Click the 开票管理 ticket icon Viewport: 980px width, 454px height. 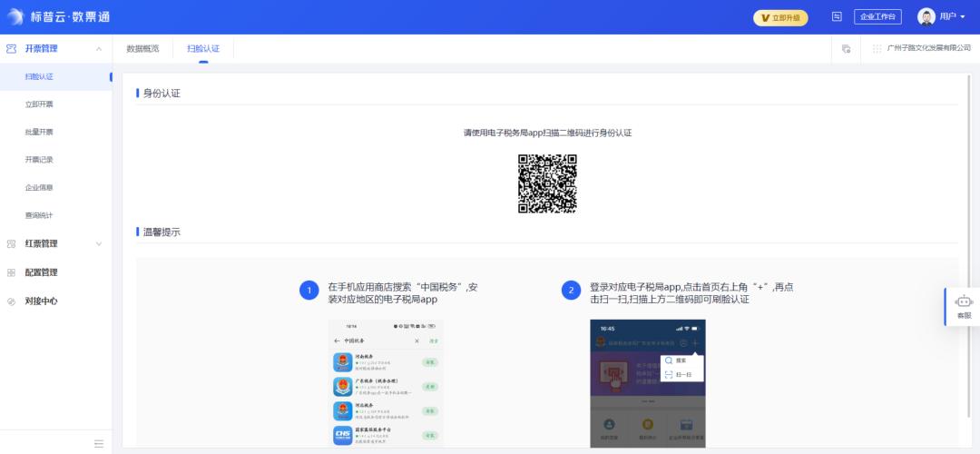(x=11, y=49)
